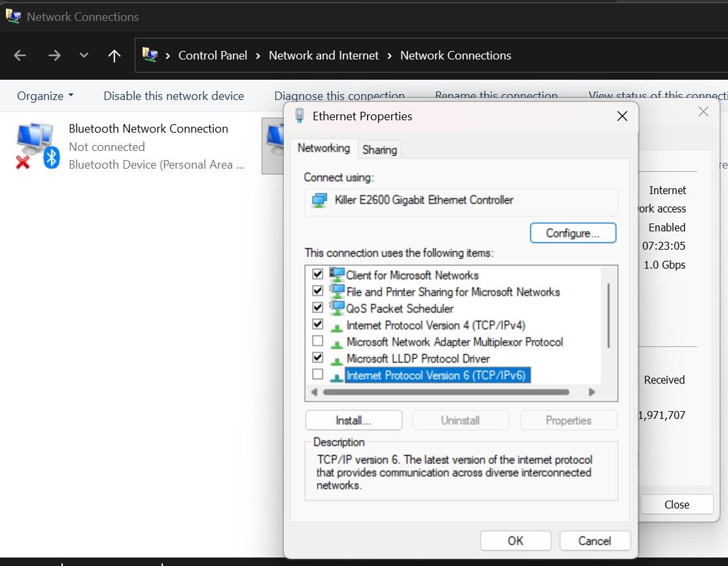Click the address bar network icon
Image resolution: width=728 pixels, height=566 pixels.
point(150,55)
